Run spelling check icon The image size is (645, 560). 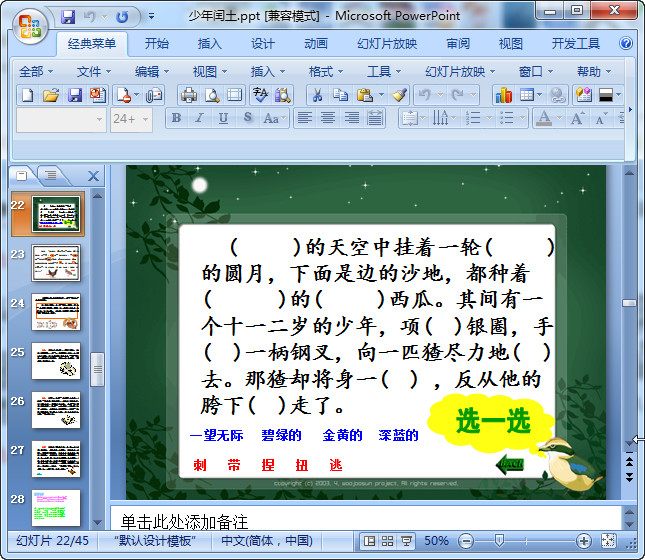click(x=260, y=95)
